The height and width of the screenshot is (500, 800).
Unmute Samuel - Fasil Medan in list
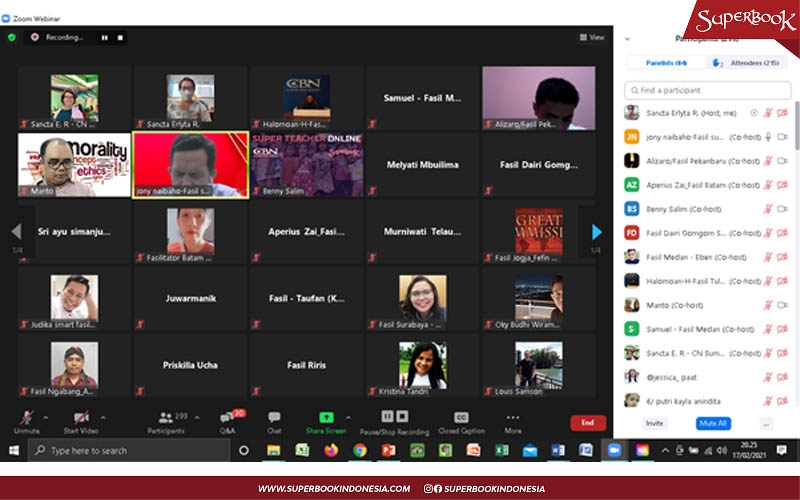point(768,329)
